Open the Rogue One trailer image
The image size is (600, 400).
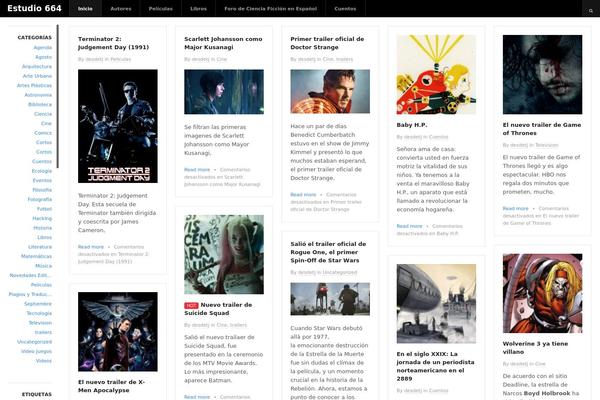click(330, 299)
